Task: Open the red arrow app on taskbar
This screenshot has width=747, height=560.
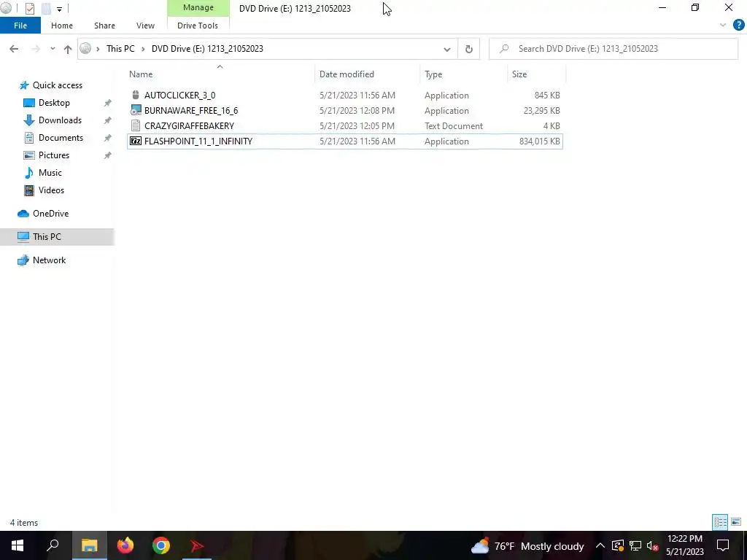Action: pyautogui.click(x=197, y=545)
